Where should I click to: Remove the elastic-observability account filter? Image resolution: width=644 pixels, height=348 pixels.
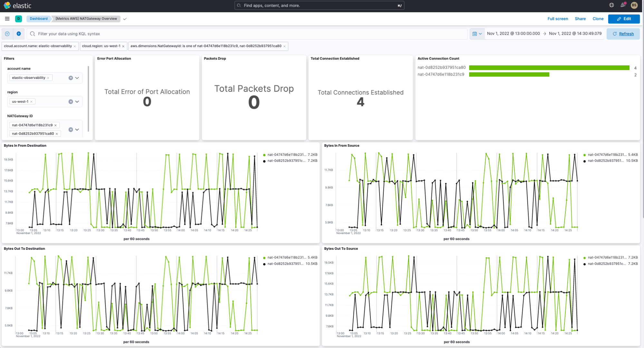[48, 78]
